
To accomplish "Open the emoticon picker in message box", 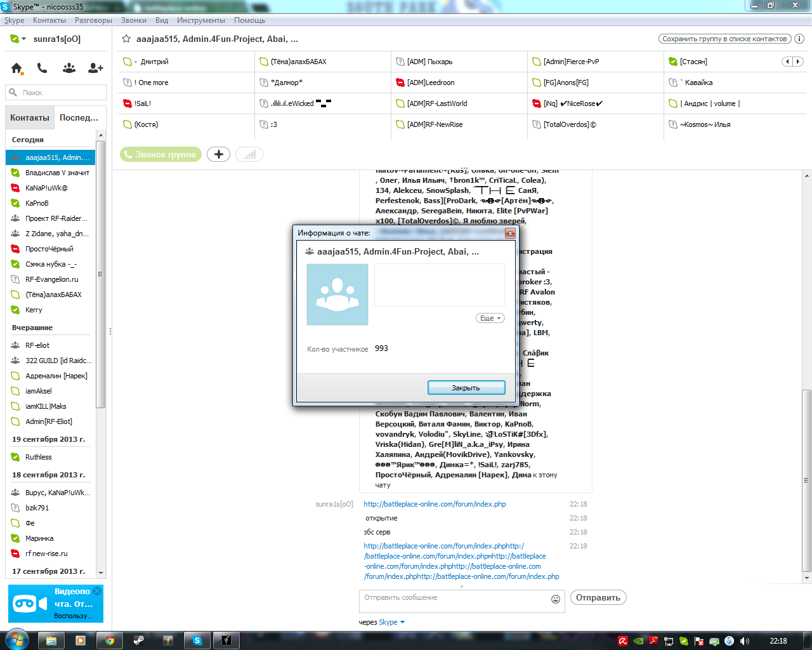I will coord(556,599).
